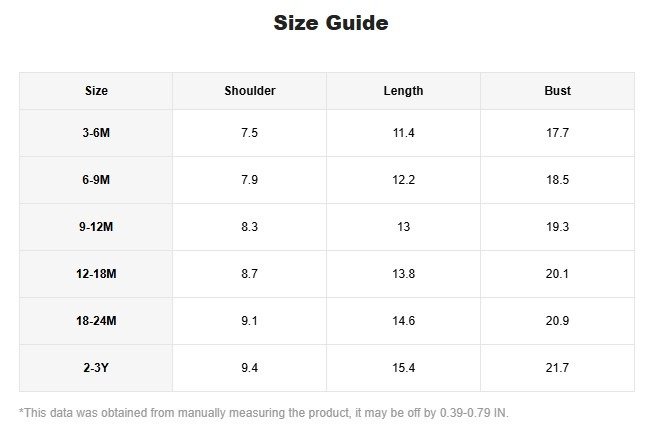This screenshot has height=432, width=666.
Task: Choose the 9-12M size row label
Action: [x=96, y=227]
